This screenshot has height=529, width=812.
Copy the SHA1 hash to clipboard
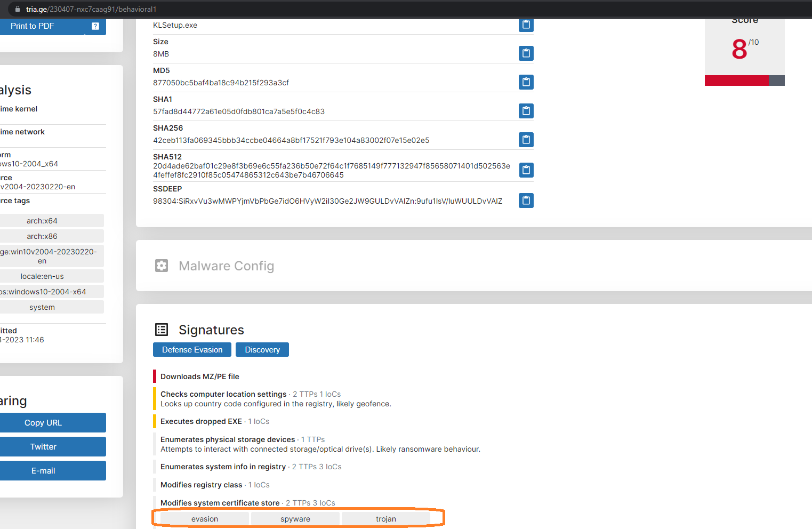(x=526, y=111)
